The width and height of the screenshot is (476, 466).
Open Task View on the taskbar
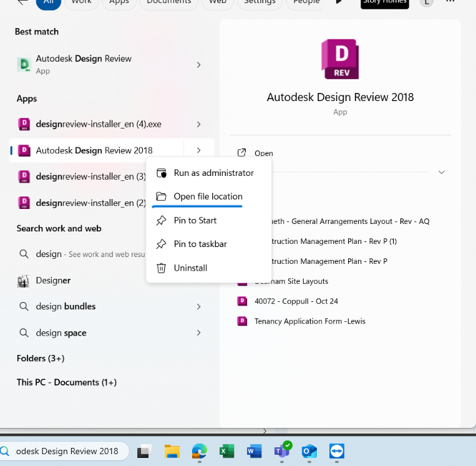(145, 451)
